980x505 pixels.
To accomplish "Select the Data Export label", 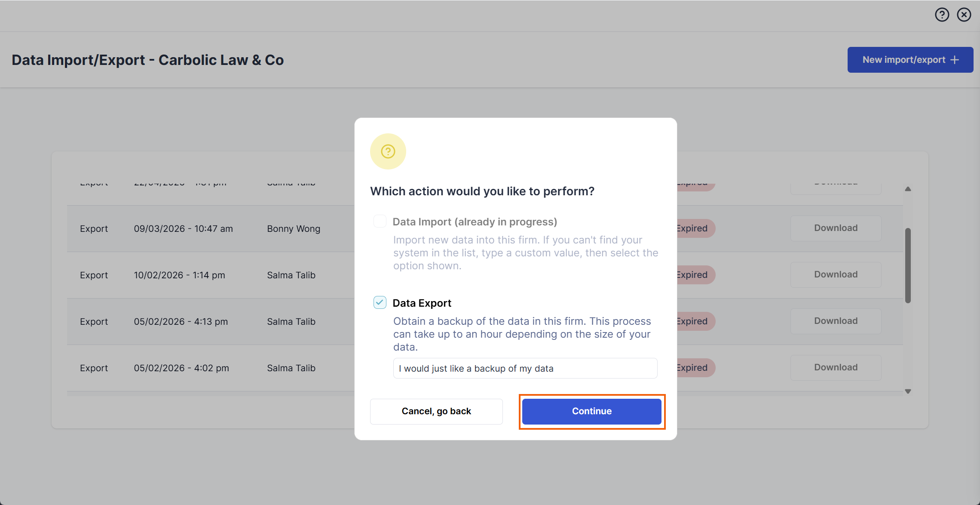I will point(422,303).
